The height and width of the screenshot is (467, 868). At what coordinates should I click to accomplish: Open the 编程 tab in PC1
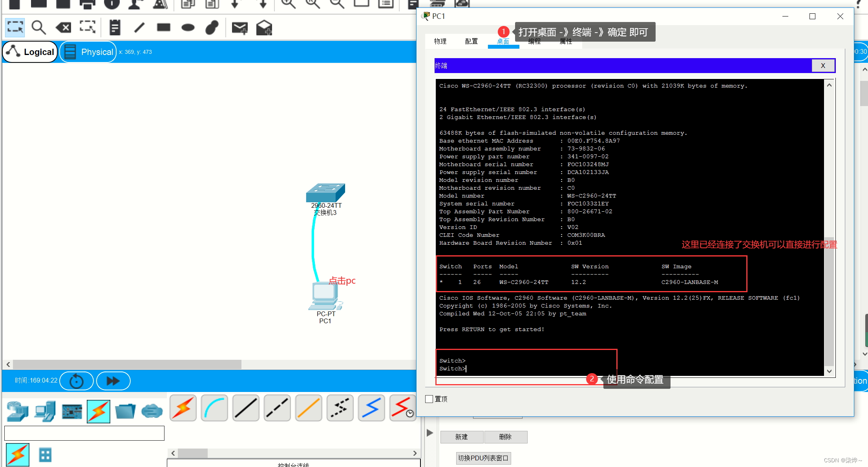[534, 41]
